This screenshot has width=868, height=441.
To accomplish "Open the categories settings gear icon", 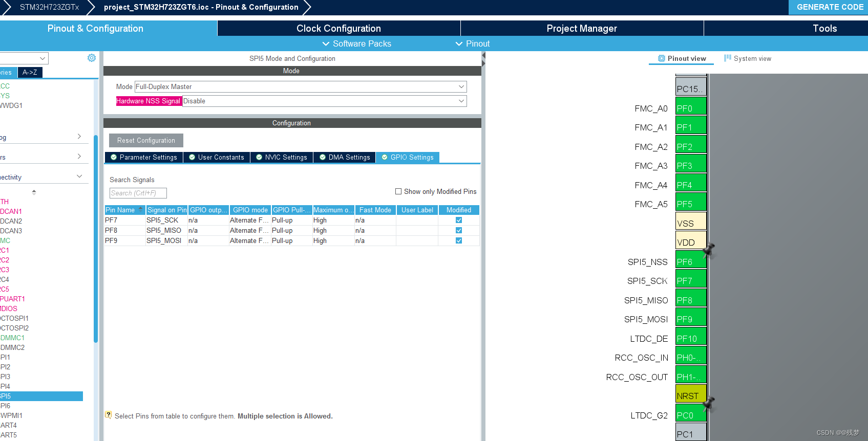I will click(x=92, y=58).
